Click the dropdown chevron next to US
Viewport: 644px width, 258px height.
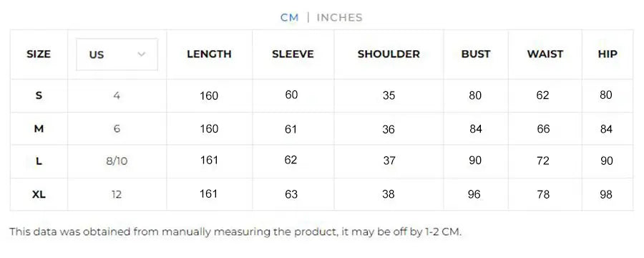click(141, 54)
